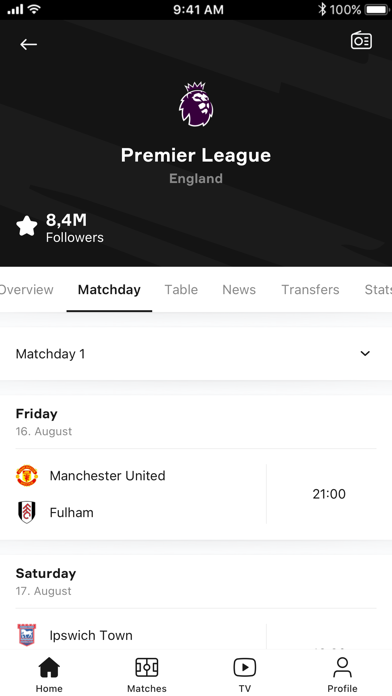Toggle the follow star icon

point(27,226)
